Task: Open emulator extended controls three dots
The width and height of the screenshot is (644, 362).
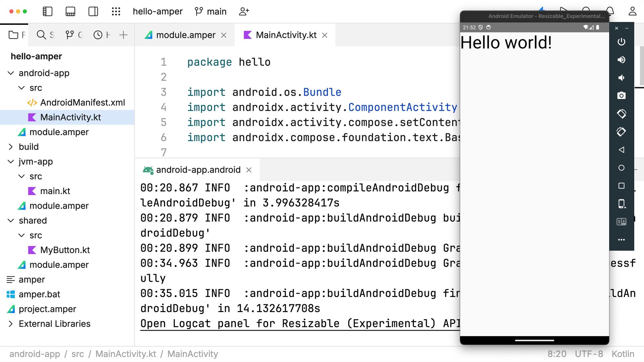Action: click(x=622, y=240)
